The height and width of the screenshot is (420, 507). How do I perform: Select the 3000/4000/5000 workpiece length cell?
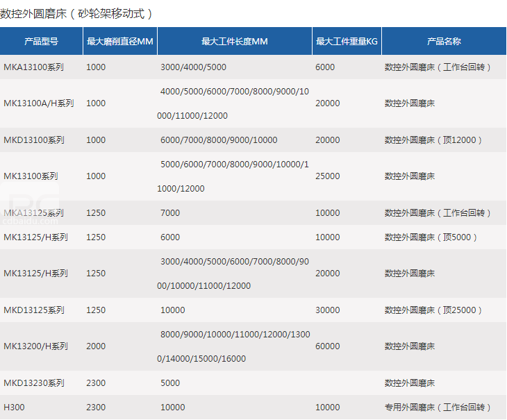[x=193, y=67]
